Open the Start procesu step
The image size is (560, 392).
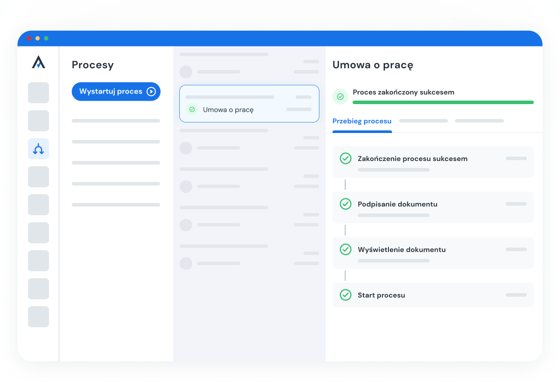click(x=433, y=295)
